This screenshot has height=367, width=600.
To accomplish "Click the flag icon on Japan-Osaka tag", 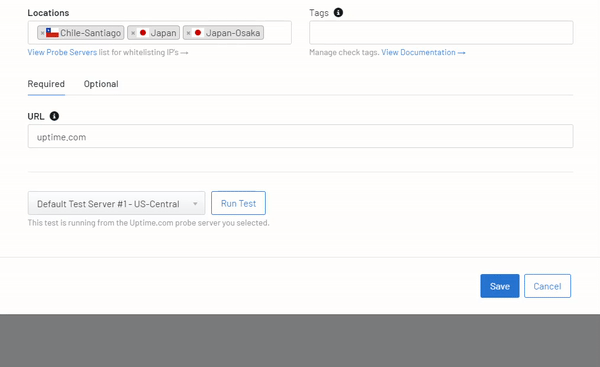I will [x=198, y=33].
